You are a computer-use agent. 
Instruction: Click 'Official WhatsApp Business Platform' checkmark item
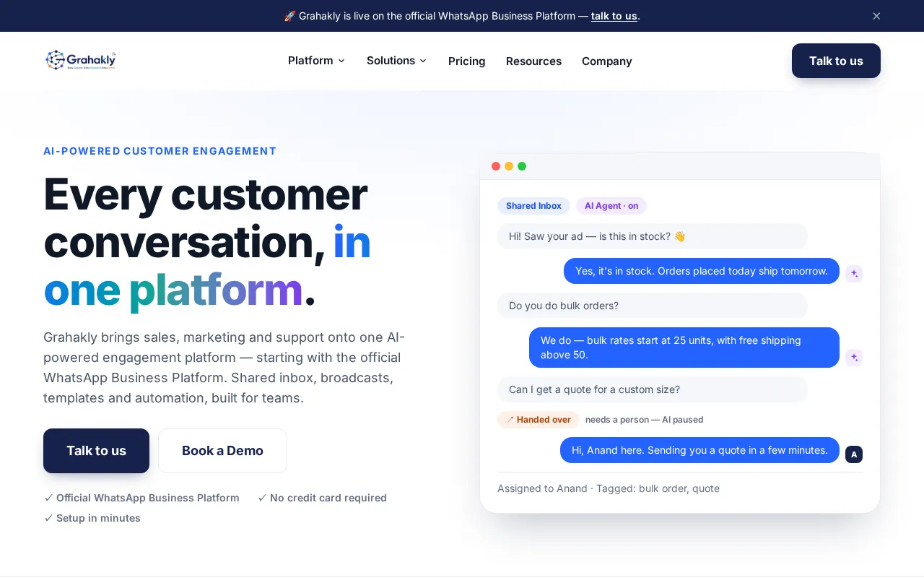coord(141,498)
